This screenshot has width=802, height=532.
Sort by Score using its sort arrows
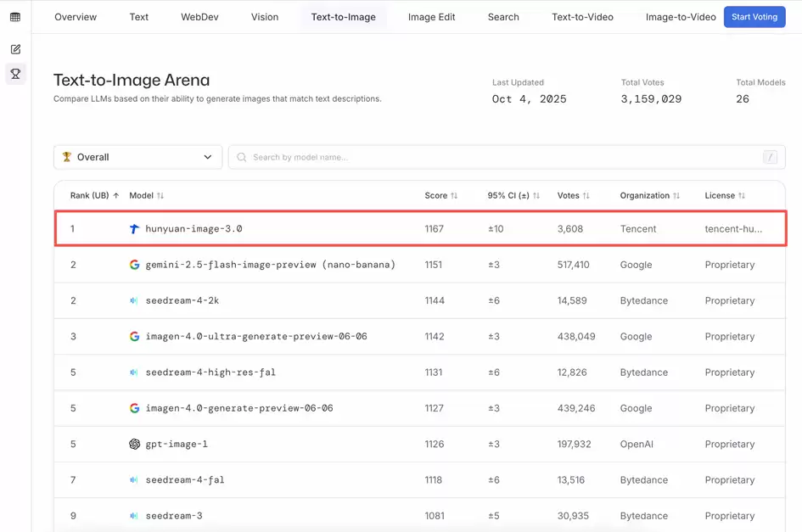[453, 196]
